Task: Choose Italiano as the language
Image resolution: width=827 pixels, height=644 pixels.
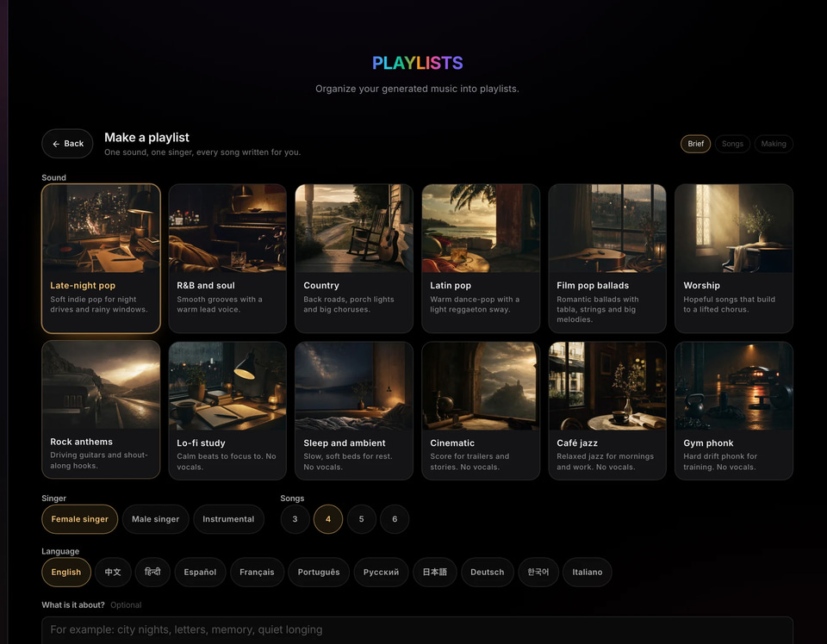Action: (x=587, y=573)
